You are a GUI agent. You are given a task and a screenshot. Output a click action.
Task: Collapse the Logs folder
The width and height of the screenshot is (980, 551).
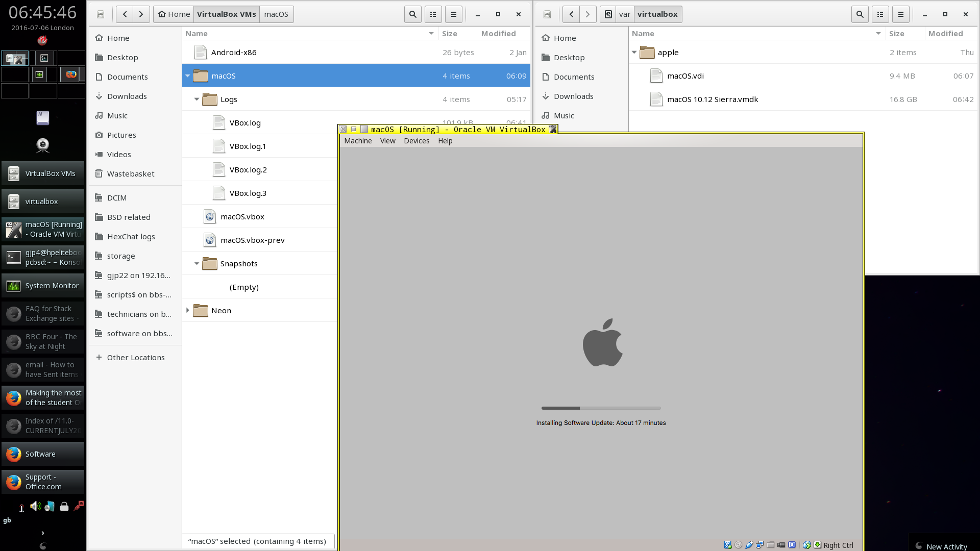click(197, 99)
